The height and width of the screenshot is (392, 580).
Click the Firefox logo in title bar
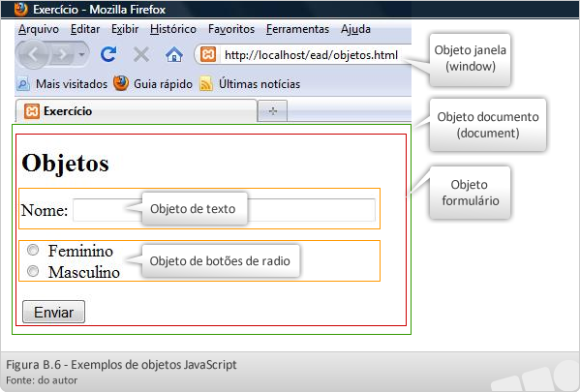pyautogui.click(x=20, y=9)
